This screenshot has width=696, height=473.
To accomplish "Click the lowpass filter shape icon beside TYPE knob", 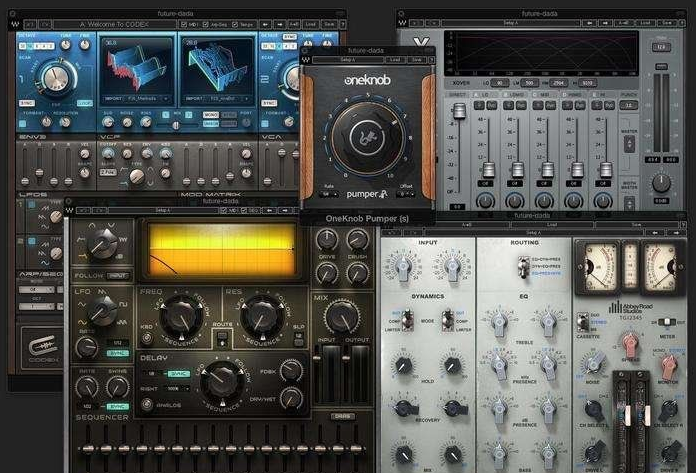I will coord(123,182).
